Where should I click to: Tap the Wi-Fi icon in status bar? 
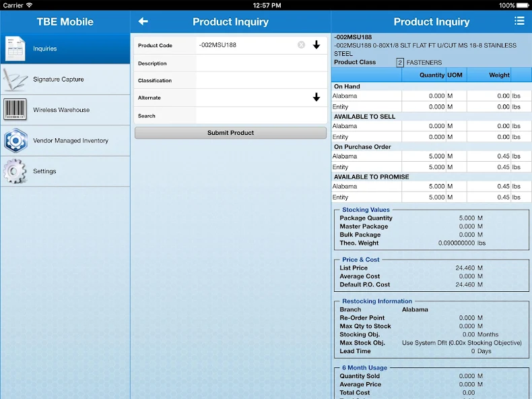coord(29,5)
